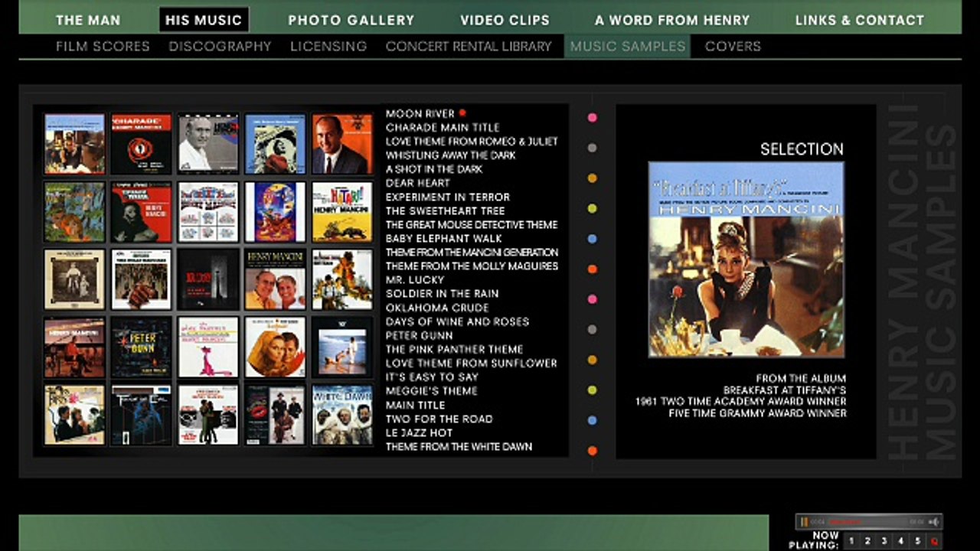Pick the Great Mouse Detective cartoon cover thumbnail
Image resolution: width=980 pixels, height=551 pixels.
276,212
